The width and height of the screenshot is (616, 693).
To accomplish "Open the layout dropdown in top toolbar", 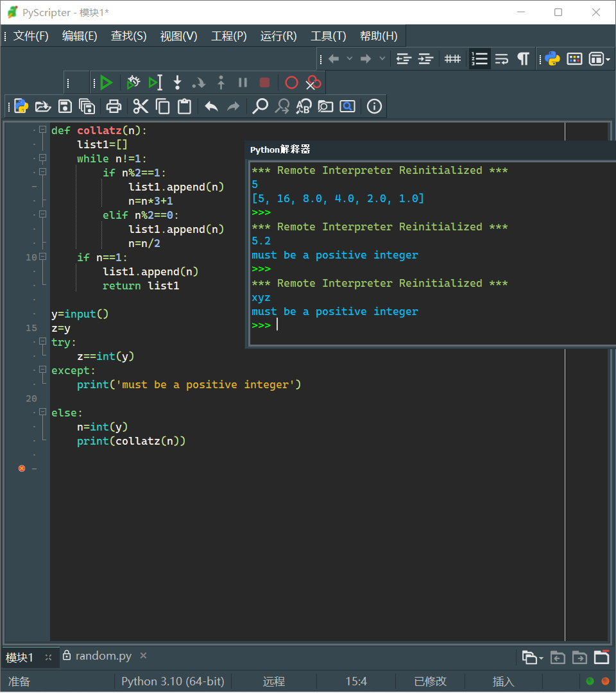I will [x=599, y=59].
